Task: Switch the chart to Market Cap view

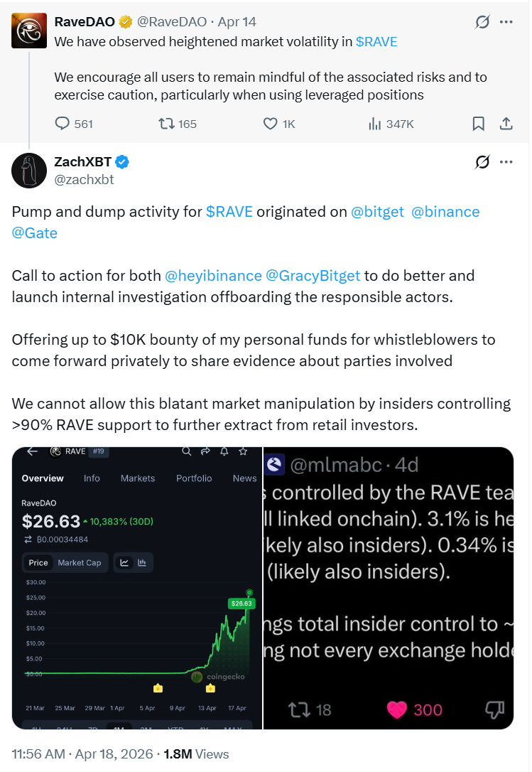Action: point(80,562)
